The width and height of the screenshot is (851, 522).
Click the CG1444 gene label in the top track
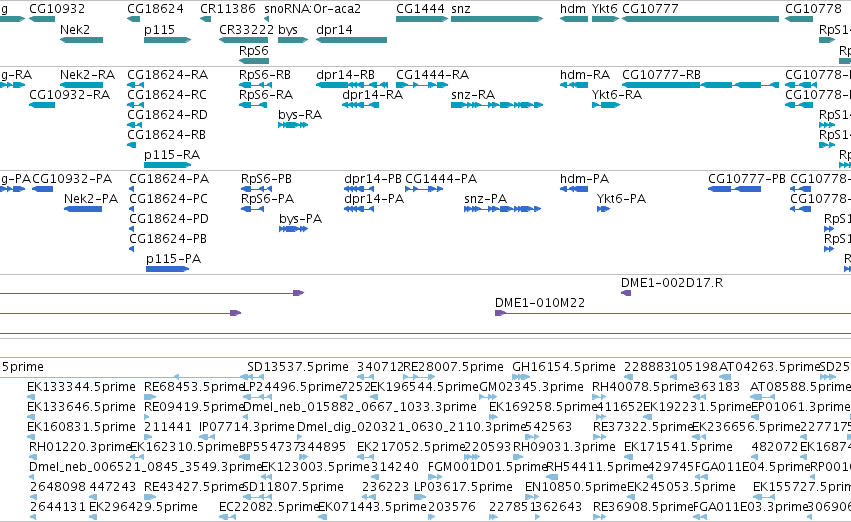click(x=421, y=9)
